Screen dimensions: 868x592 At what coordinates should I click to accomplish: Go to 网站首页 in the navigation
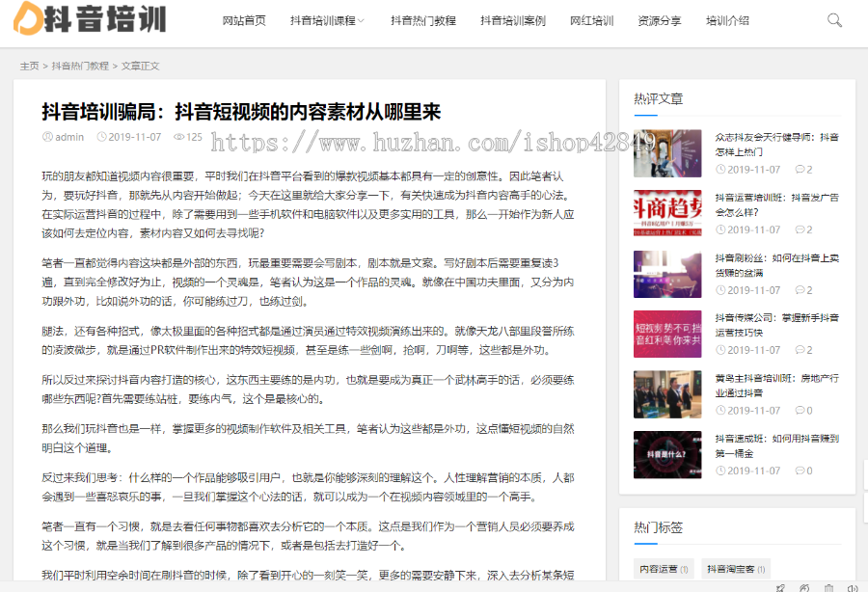click(244, 21)
